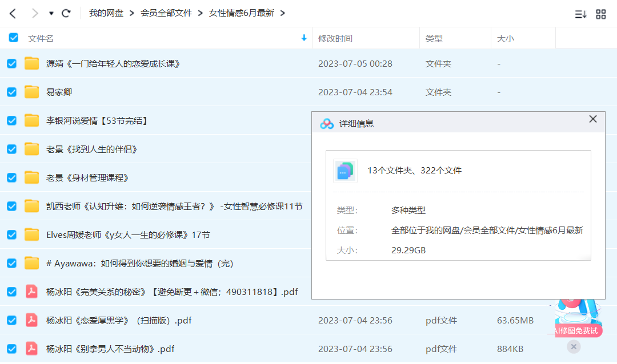Image resolution: width=617 pixels, height=364 pixels.
Task: Click the back navigation arrow
Action: pyautogui.click(x=13, y=13)
